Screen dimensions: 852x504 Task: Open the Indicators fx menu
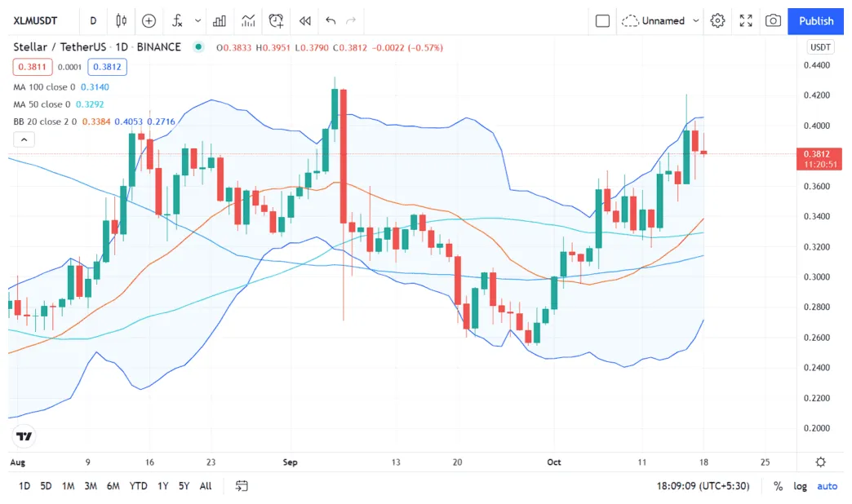click(176, 20)
